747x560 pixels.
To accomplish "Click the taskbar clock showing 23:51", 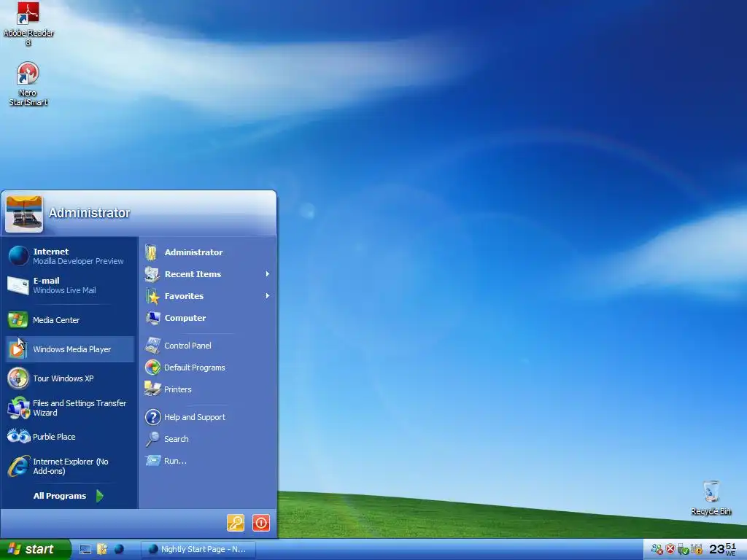I will coord(723,549).
